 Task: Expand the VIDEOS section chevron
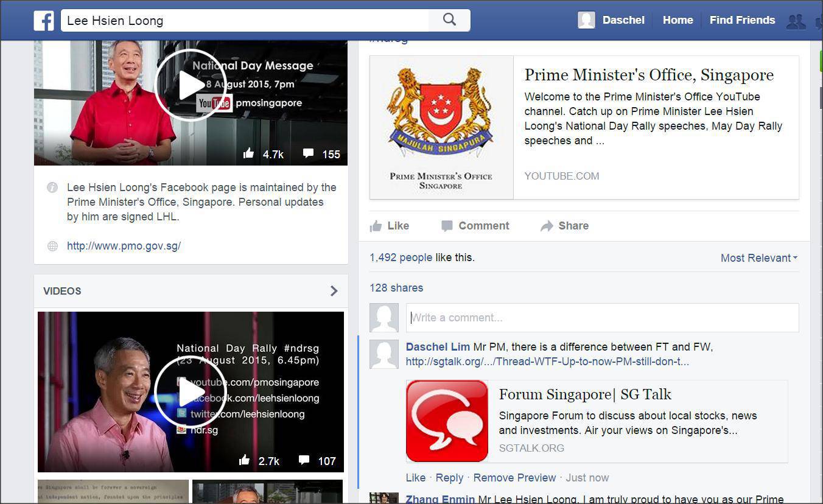[x=334, y=291]
